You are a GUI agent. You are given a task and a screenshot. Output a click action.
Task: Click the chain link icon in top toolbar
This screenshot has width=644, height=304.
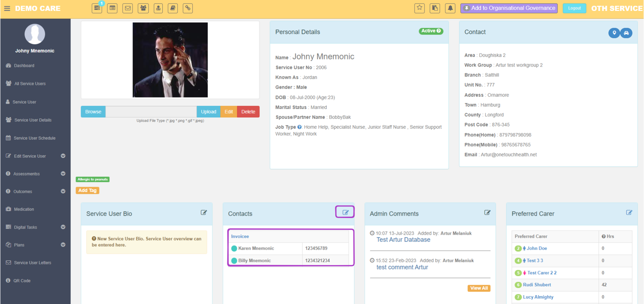coord(188,8)
